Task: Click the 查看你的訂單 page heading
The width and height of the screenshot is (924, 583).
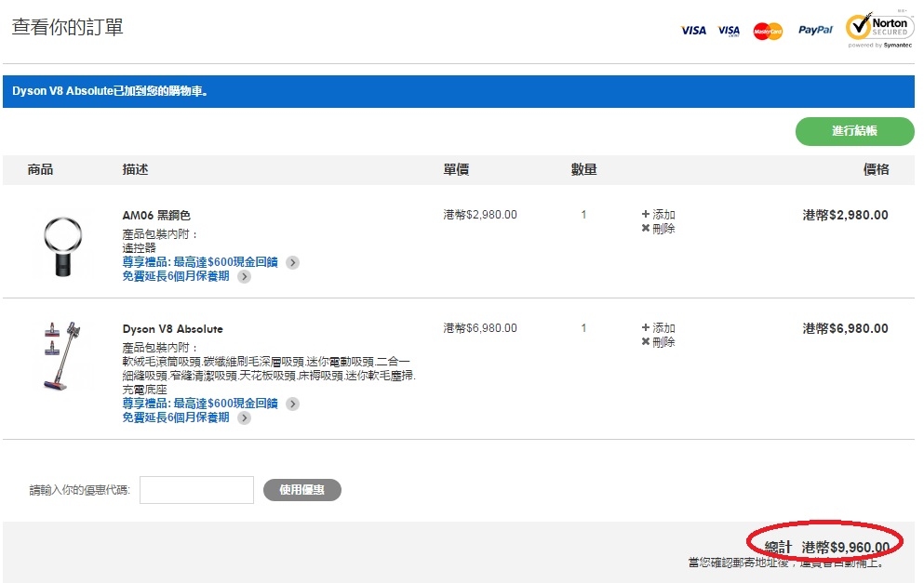Action: 67,27
